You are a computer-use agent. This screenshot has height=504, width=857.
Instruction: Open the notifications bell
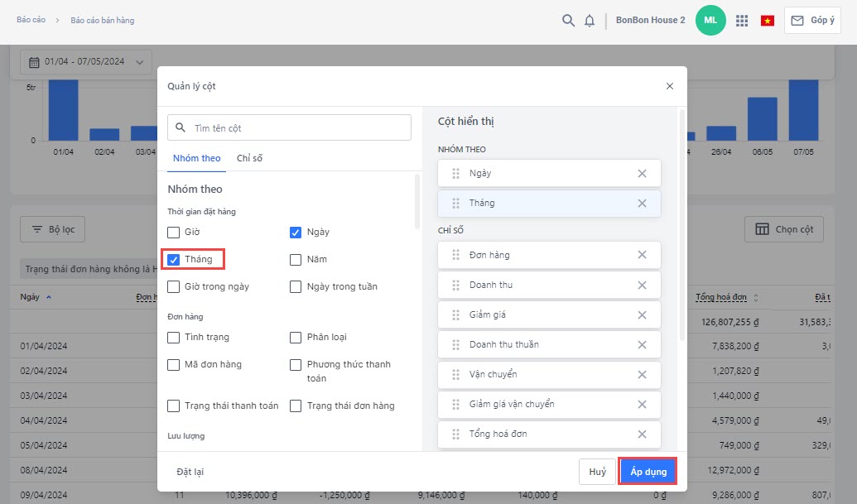590,21
